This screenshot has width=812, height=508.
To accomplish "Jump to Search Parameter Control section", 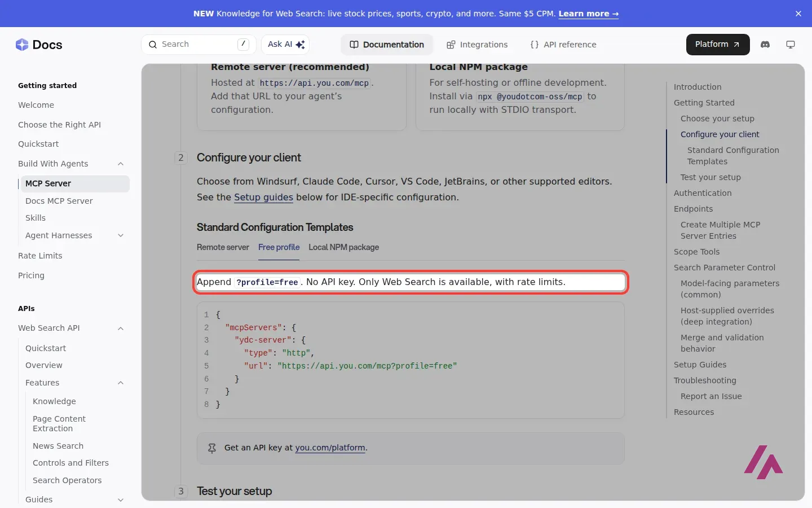I will point(725,268).
